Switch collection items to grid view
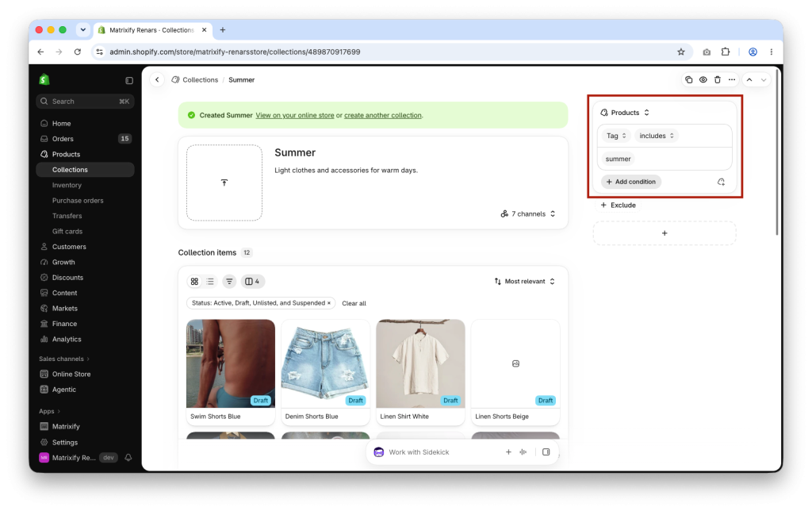The width and height of the screenshot is (812, 511). pyautogui.click(x=194, y=282)
